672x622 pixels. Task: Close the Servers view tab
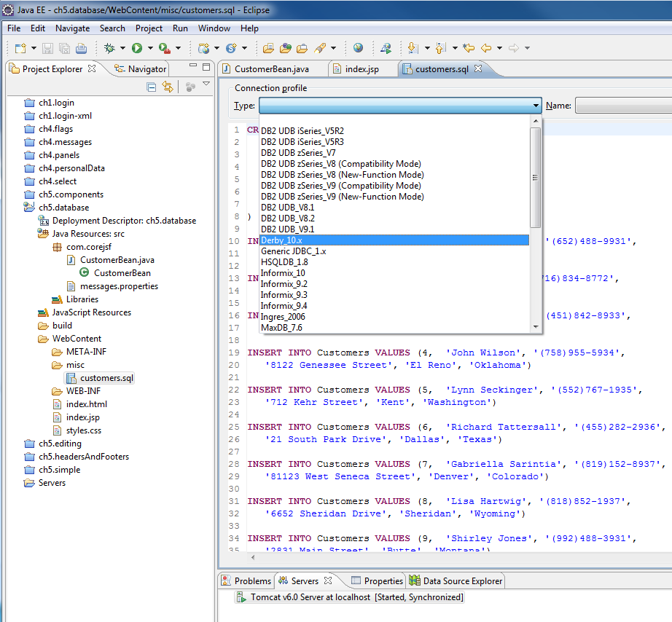pyautogui.click(x=328, y=580)
